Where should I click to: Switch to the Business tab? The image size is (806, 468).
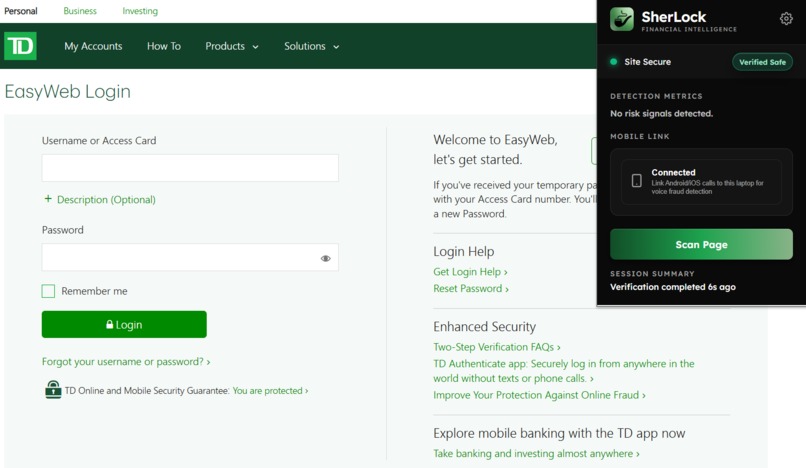click(80, 11)
